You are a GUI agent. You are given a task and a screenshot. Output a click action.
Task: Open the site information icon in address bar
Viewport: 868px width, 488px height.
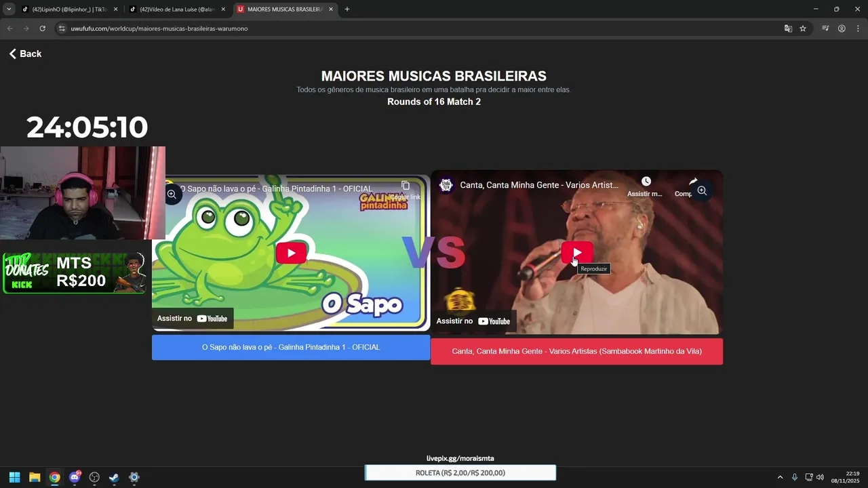click(x=62, y=28)
